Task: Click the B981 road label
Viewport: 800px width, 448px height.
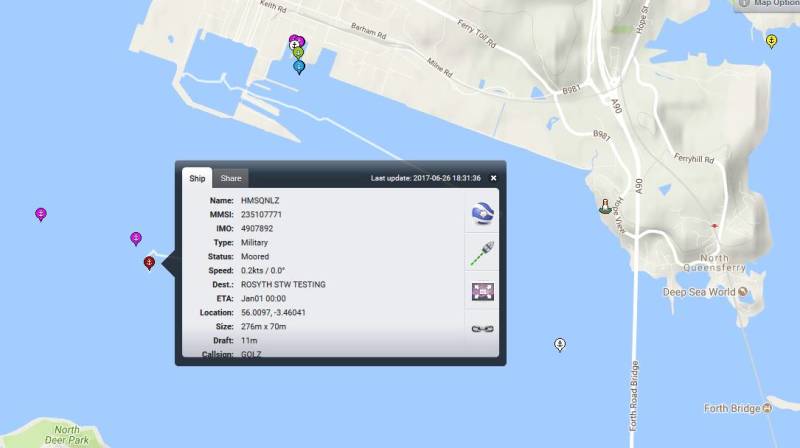Action: coord(571,89)
